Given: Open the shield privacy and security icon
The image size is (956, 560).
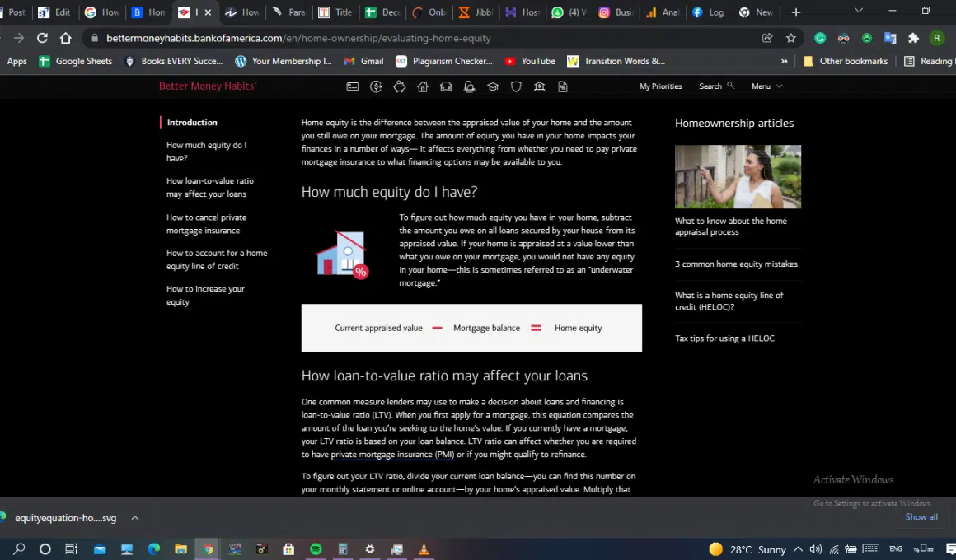Looking at the screenshot, I should pos(516,86).
